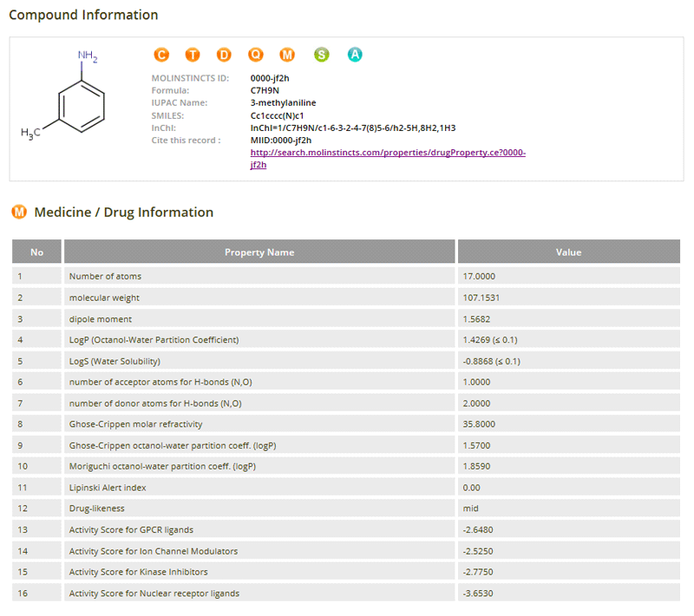Click the orange Q category icon

click(255, 55)
